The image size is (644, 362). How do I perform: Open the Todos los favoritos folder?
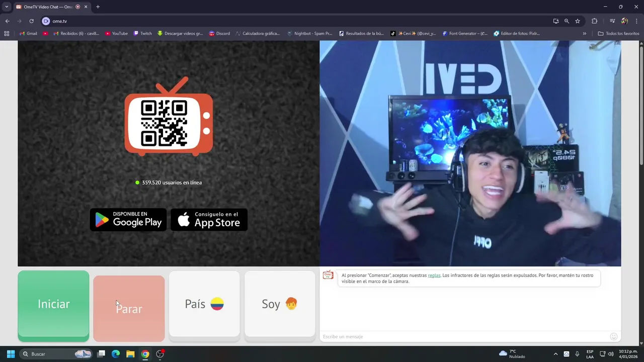point(618,34)
